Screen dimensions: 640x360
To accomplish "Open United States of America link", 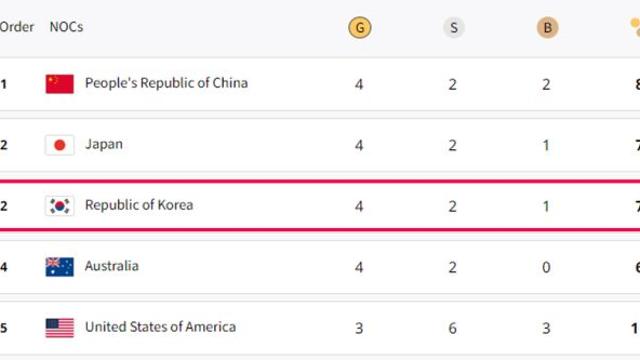I will point(160,327).
